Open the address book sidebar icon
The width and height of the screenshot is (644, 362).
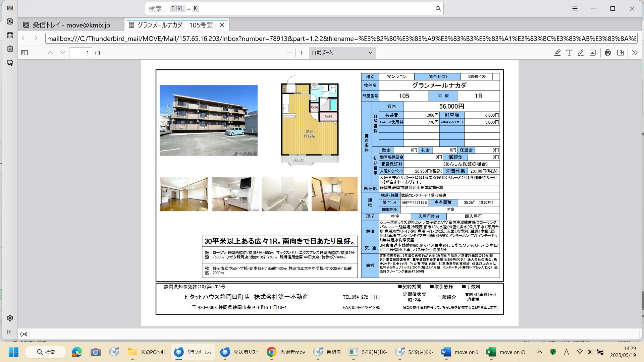coord(10,21)
